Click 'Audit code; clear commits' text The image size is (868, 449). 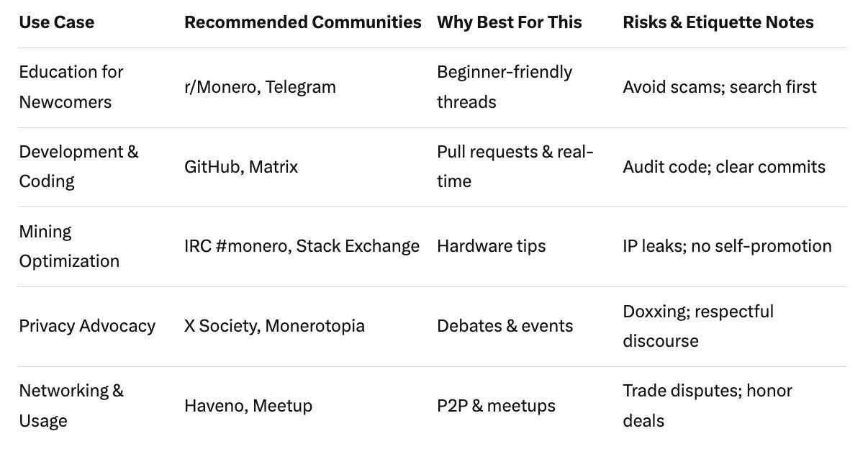(724, 167)
